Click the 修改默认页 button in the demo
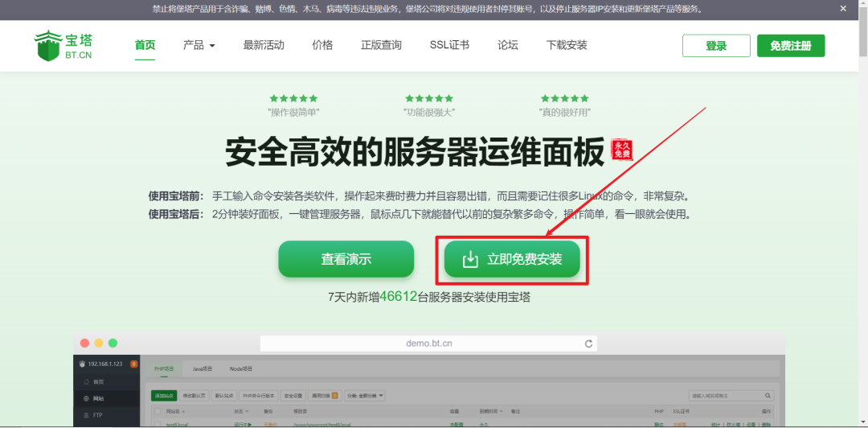Screen dimensions: 868x428 pyautogui.click(x=194, y=396)
